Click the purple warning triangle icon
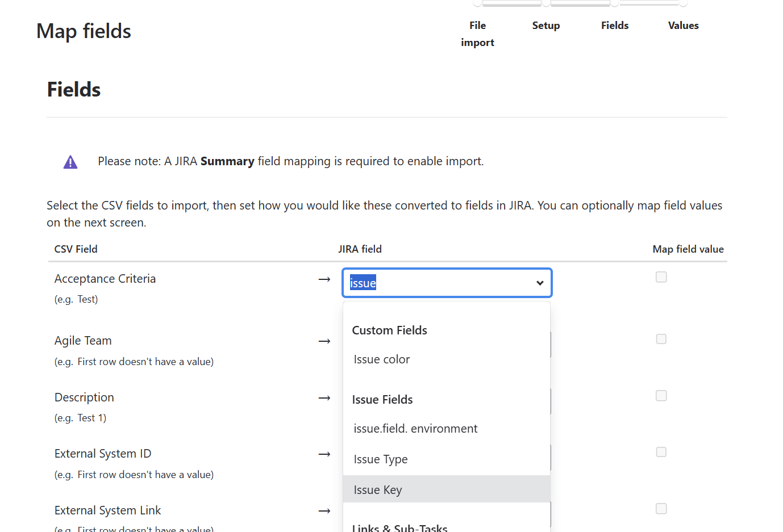This screenshot has height=532, width=783. (70, 162)
